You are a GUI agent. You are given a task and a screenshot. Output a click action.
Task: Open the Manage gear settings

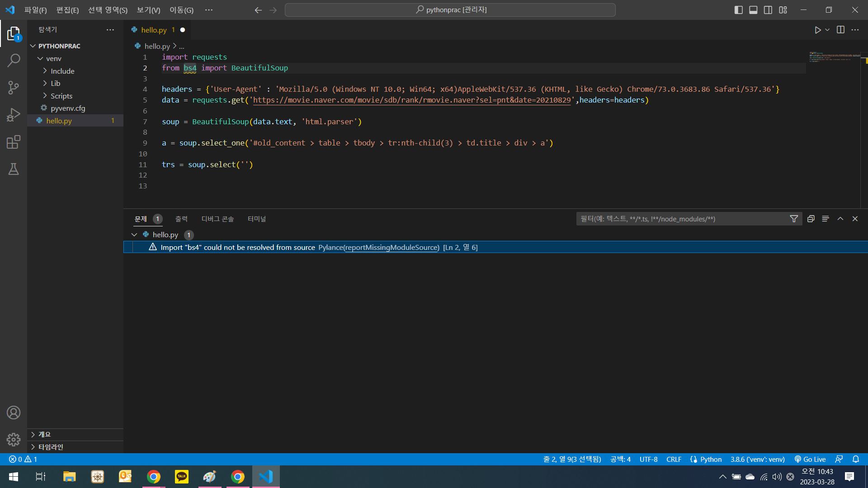coord(14,439)
